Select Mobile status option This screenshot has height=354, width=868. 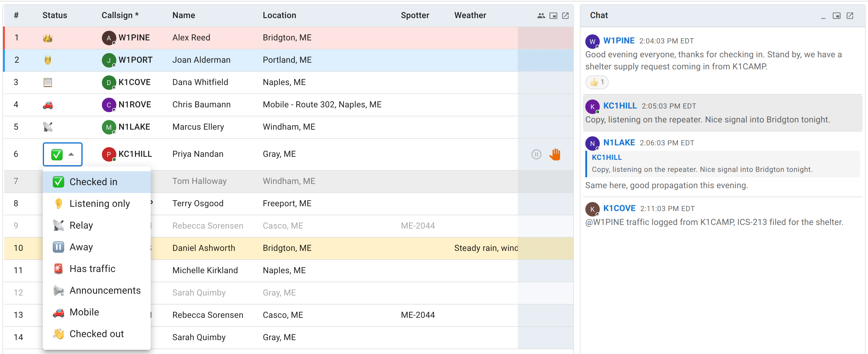click(97, 312)
